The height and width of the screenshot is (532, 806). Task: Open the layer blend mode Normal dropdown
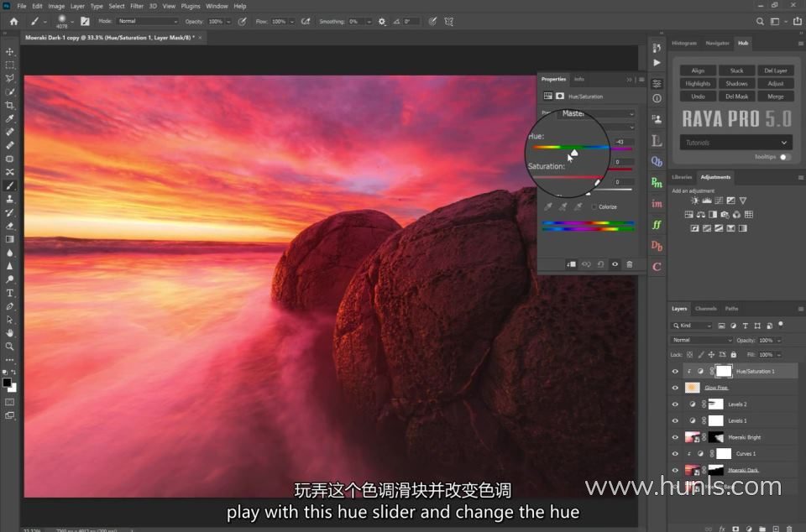coord(702,340)
